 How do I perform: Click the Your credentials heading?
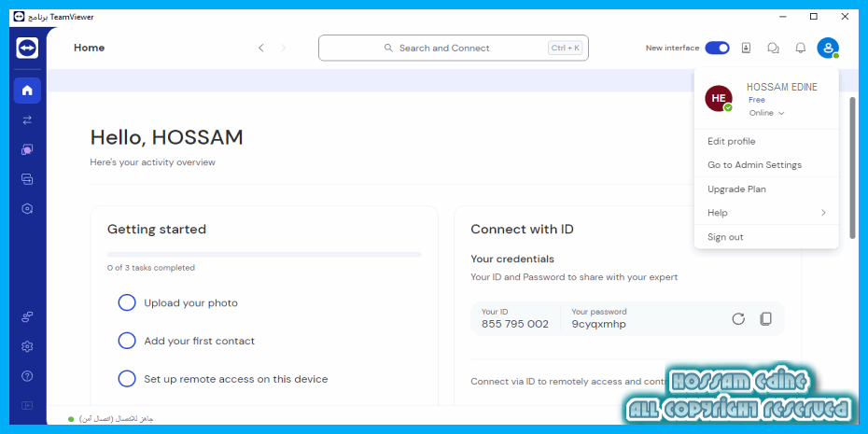point(512,259)
